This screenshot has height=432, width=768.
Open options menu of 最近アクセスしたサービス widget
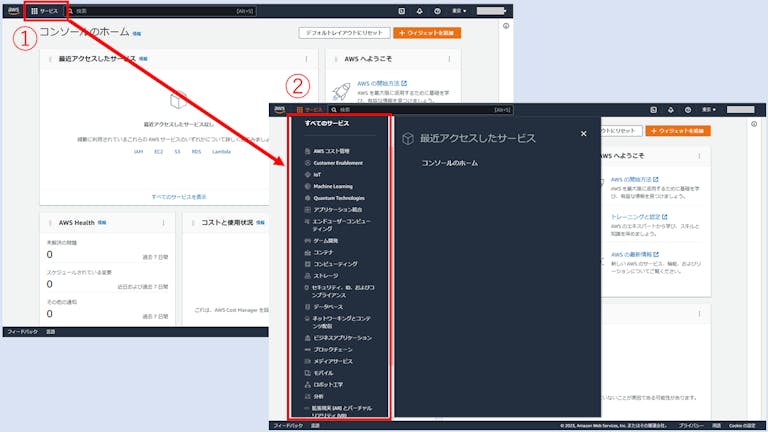(307, 59)
